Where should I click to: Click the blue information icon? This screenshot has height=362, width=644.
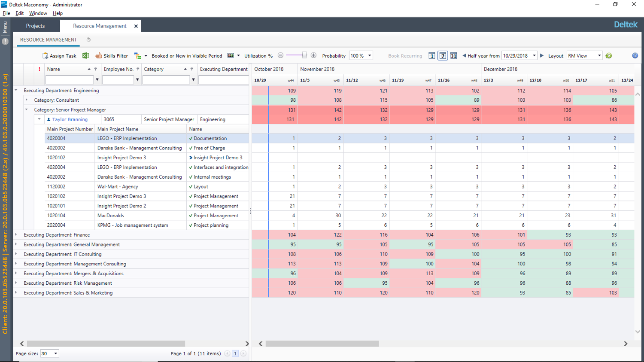(635, 56)
